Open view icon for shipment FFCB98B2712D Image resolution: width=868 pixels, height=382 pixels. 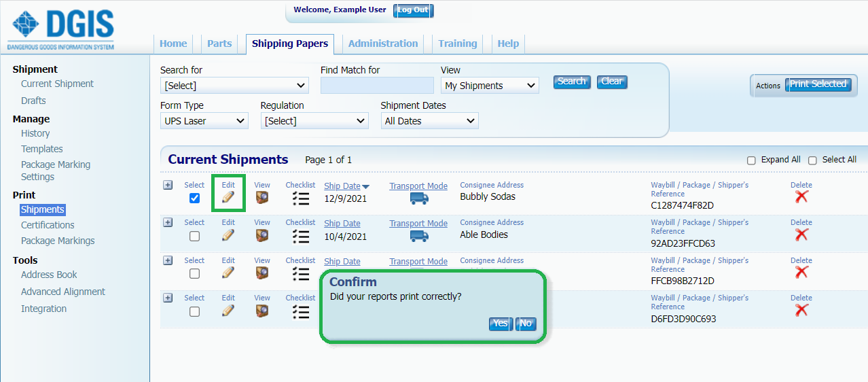click(262, 273)
